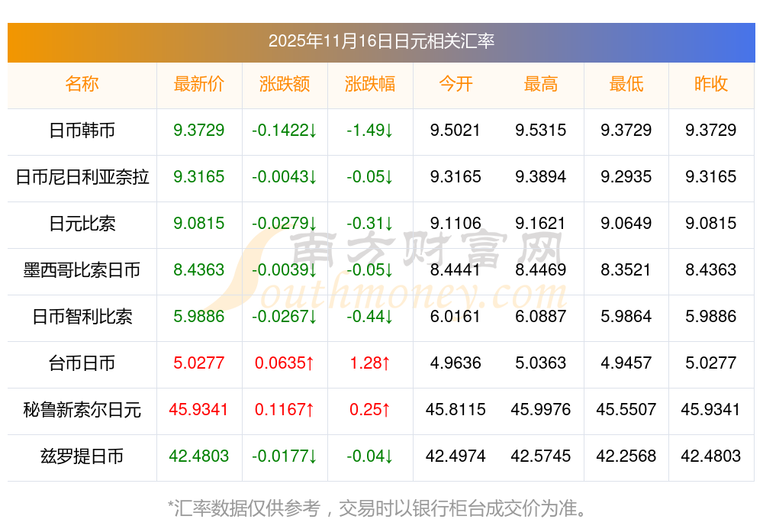Click change amount -0.0267↓

[284, 317]
